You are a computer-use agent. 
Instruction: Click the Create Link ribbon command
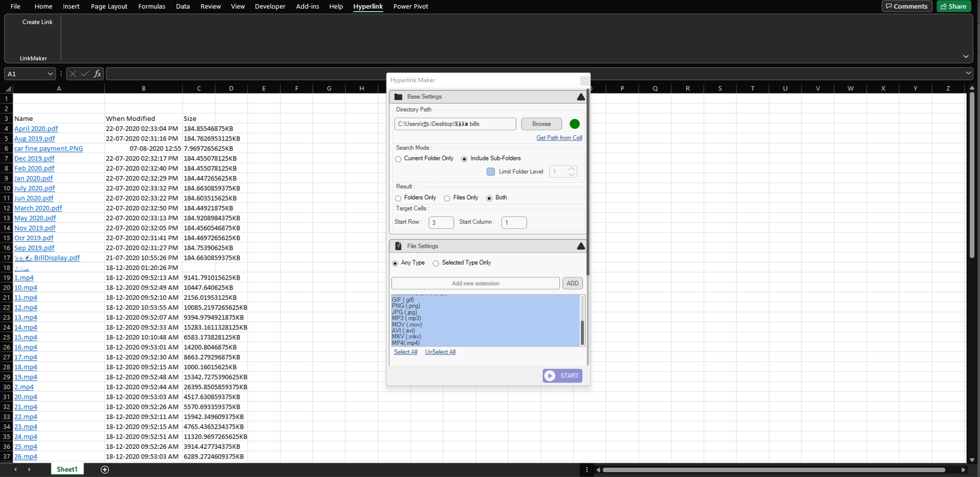[x=37, y=22]
